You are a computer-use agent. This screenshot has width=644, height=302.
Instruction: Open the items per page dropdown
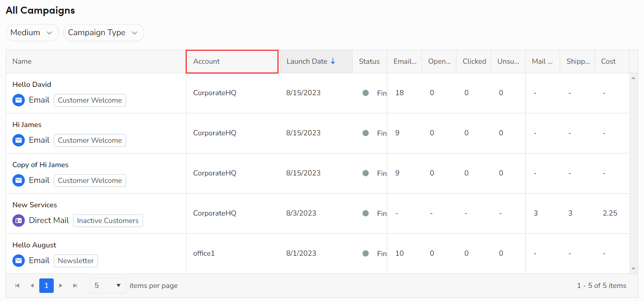click(108, 285)
